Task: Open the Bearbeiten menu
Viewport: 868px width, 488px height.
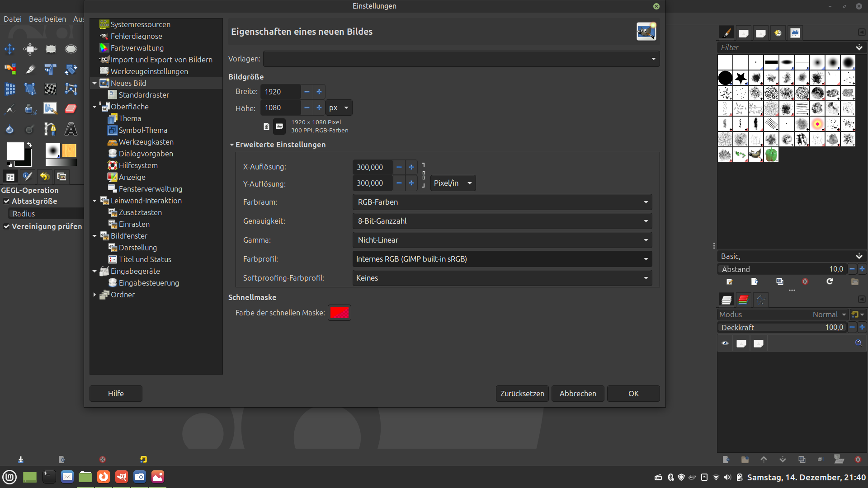Action: pos(47,19)
